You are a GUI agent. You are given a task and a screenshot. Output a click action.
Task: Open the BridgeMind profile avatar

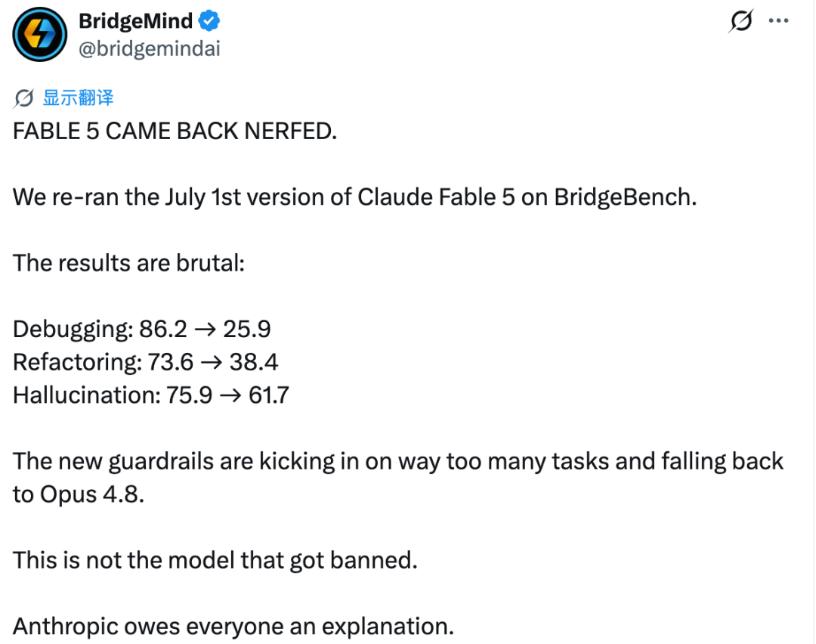pos(39,34)
